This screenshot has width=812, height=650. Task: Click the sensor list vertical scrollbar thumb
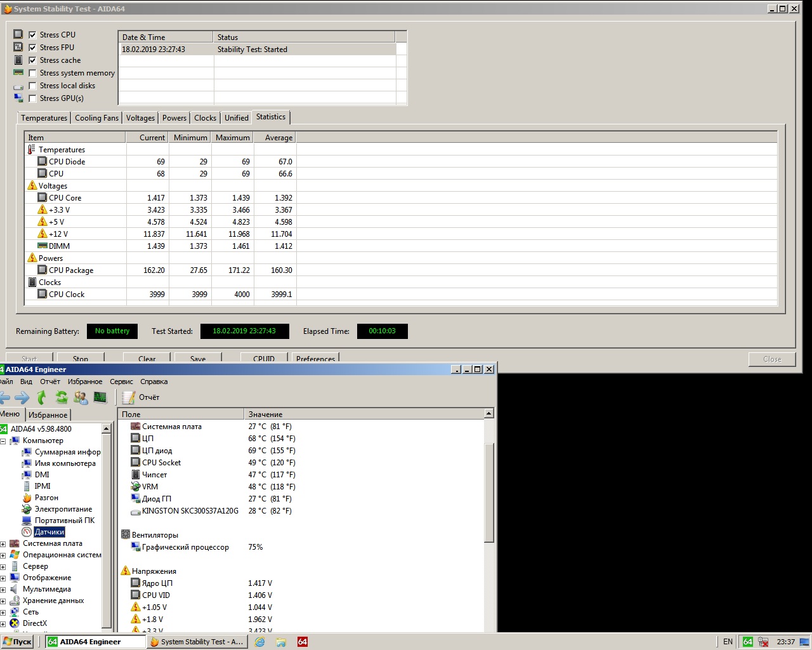click(x=488, y=493)
